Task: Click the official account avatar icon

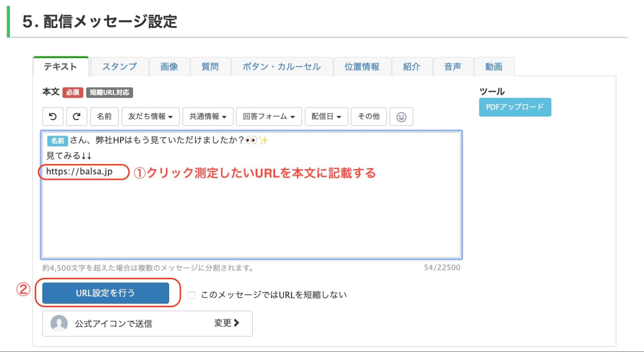Action: coord(60,324)
